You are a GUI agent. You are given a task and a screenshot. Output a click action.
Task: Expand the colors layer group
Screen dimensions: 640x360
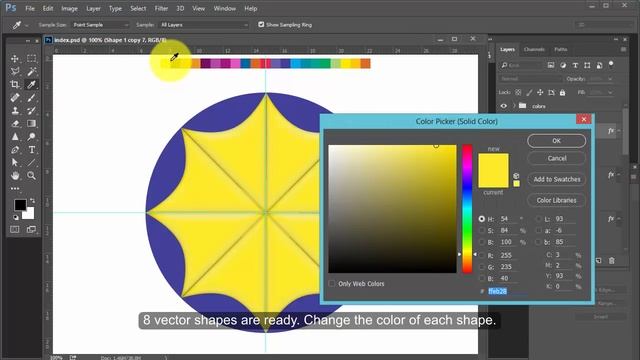(514, 106)
